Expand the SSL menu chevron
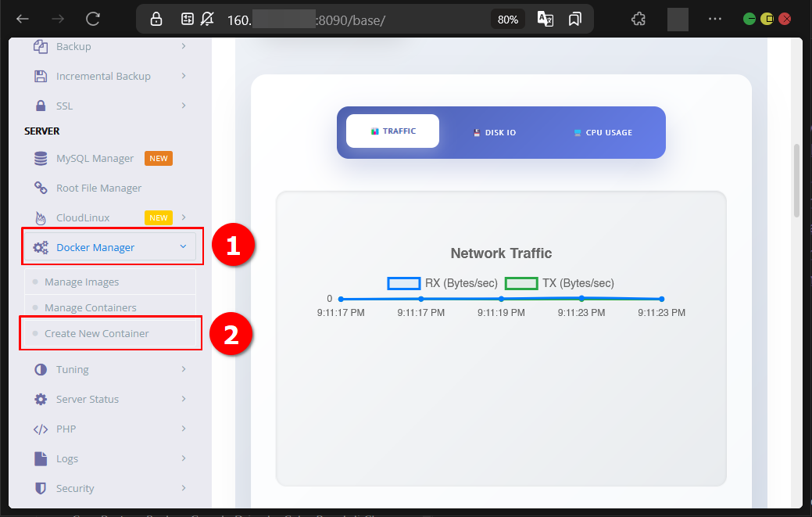This screenshot has width=812, height=517. click(184, 105)
